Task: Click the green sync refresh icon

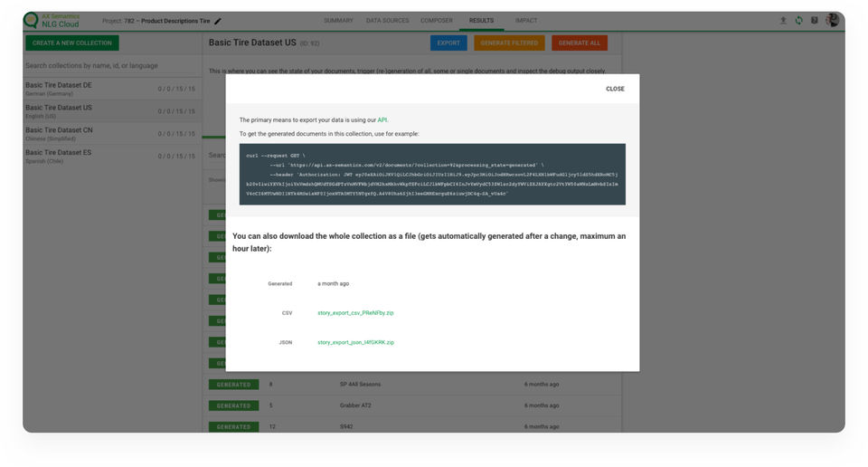Action: [798, 21]
